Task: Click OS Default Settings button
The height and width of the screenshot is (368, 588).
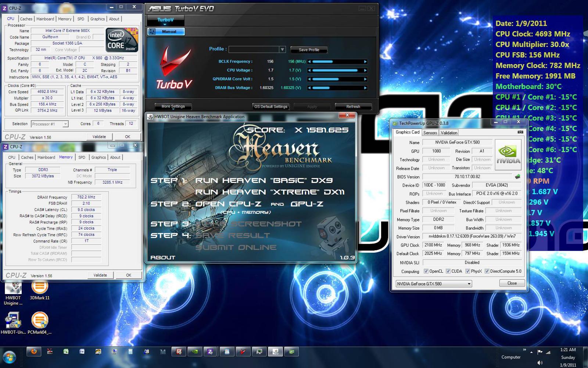Action: click(x=271, y=107)
